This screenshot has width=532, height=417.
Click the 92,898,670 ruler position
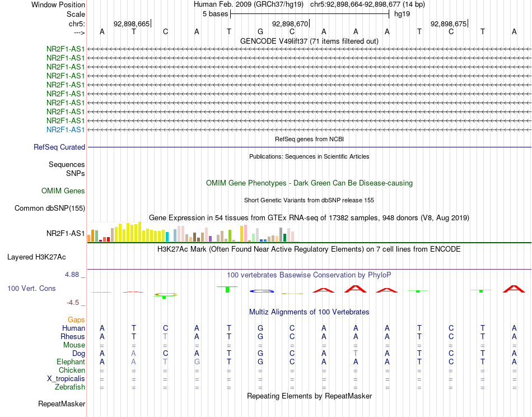pyautogui.click(x=290, y=24)
